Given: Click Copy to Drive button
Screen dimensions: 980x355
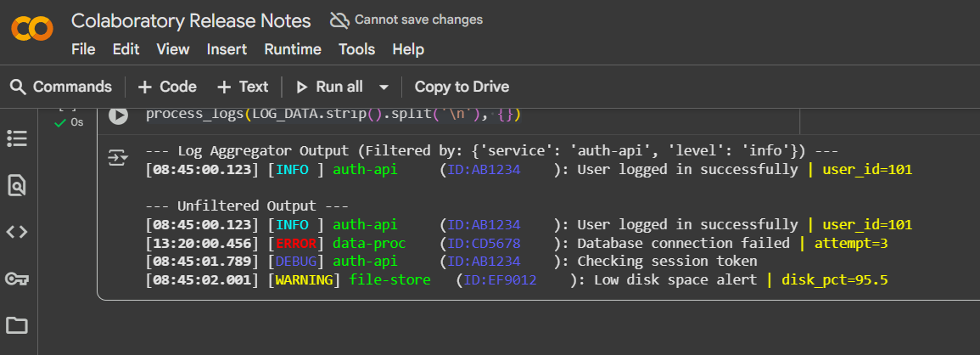Looking at the screenshot, I should (462, 87).
